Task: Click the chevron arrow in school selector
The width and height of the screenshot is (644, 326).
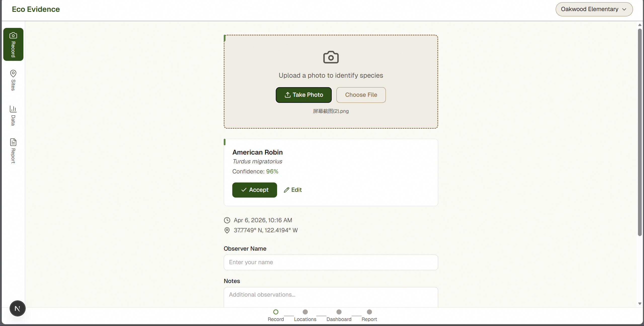Action: [624, 10]
